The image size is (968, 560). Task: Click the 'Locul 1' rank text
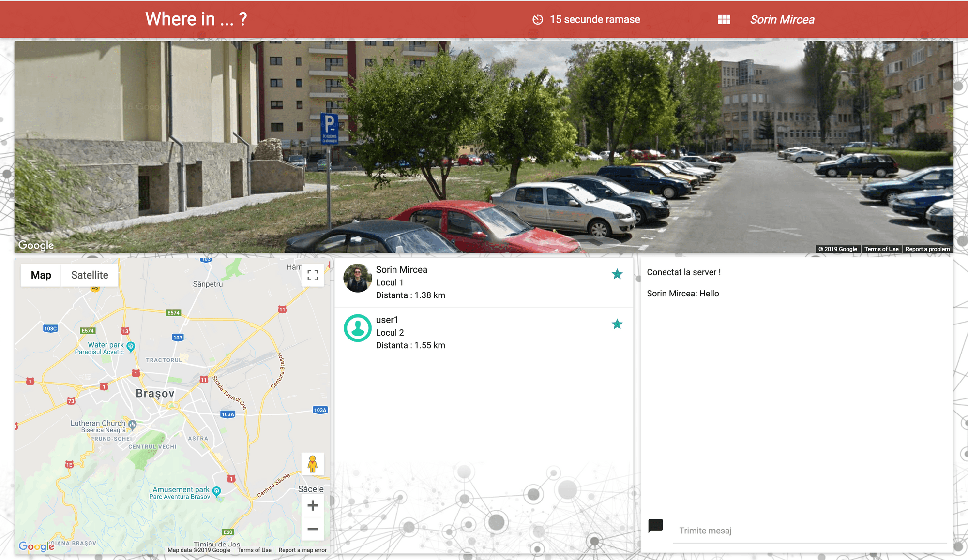(x=390, y=282)
